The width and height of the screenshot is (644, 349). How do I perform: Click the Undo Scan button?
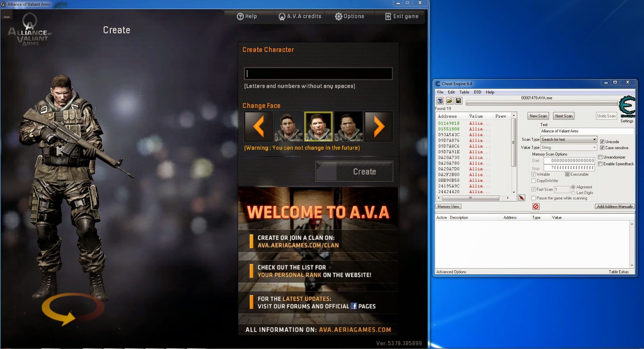coord(606,116)
